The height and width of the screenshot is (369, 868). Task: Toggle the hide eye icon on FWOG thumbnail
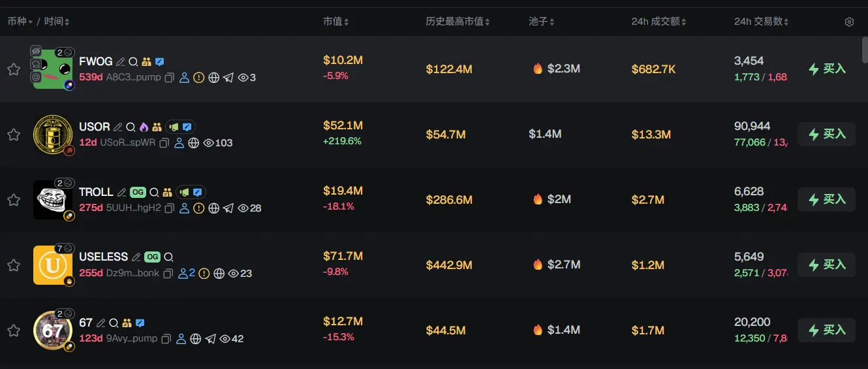[x=37, y=51]
